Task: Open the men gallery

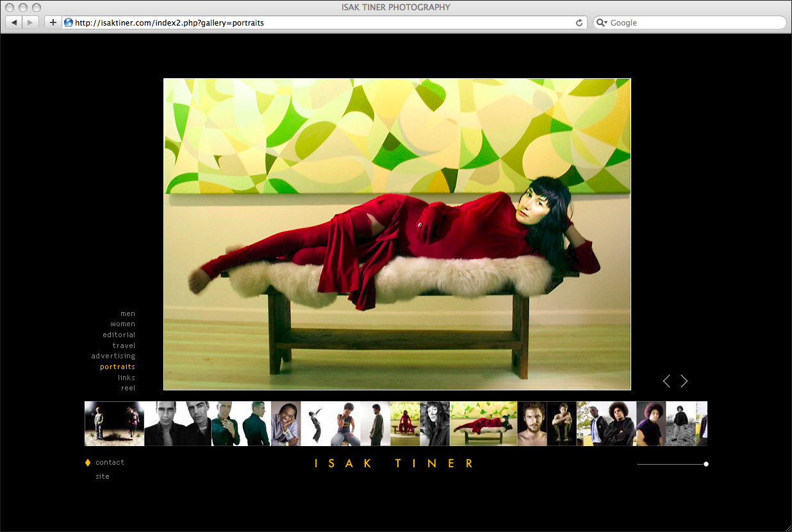Action: (128, 313)
